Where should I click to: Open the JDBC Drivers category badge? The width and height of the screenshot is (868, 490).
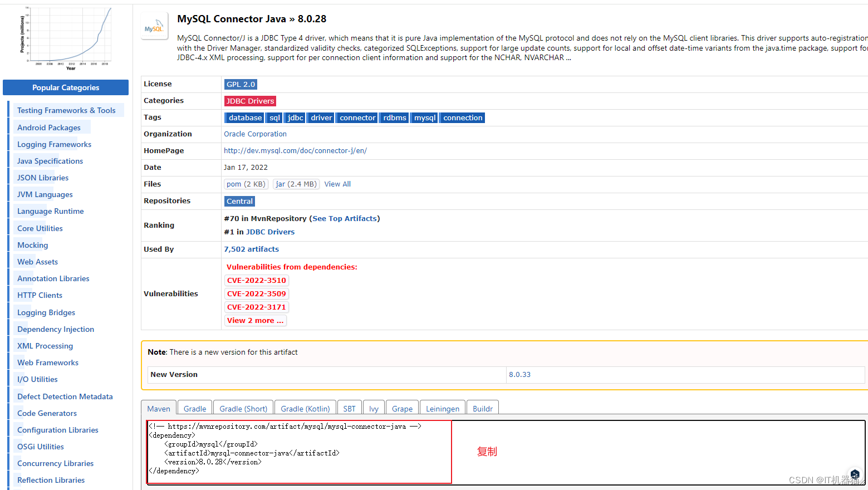[250, 101]
